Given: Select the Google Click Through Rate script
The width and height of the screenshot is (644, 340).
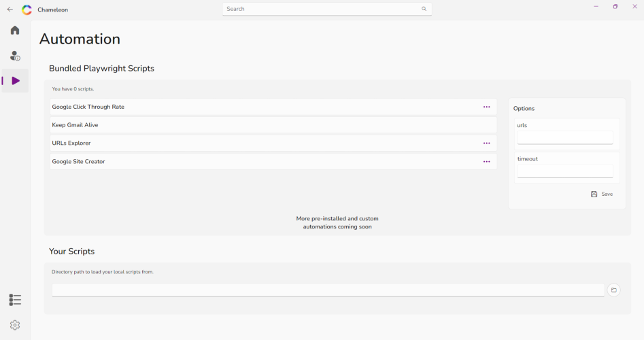Looking at the screenshot, I should pos(273,107).
